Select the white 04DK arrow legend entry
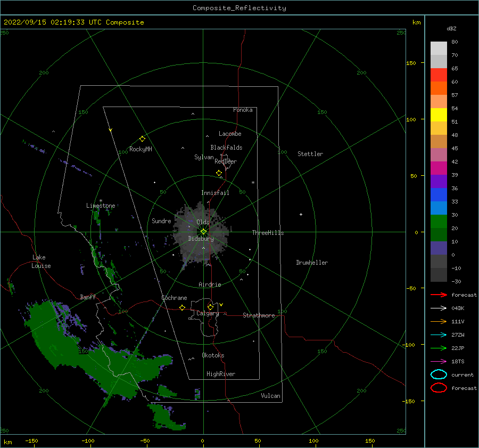 (439, 308)
